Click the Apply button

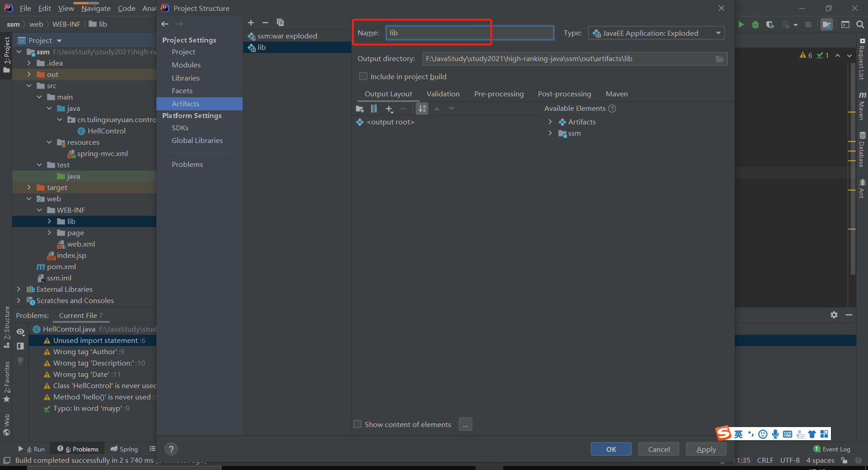pyautogui.click(x=706, y=449)
